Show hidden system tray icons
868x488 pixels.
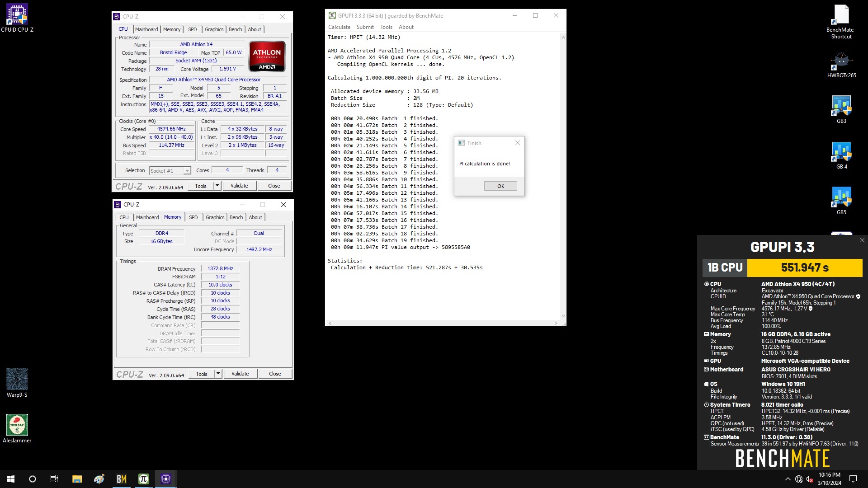(x=788, y=479)
